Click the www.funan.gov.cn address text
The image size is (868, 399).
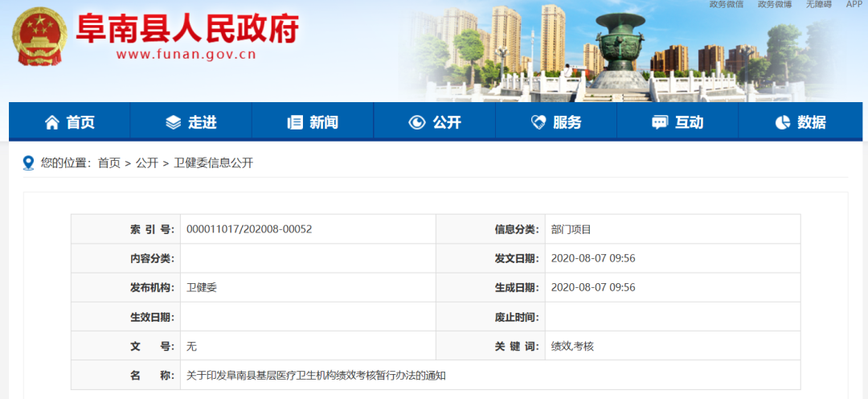[x=186, y=55]
